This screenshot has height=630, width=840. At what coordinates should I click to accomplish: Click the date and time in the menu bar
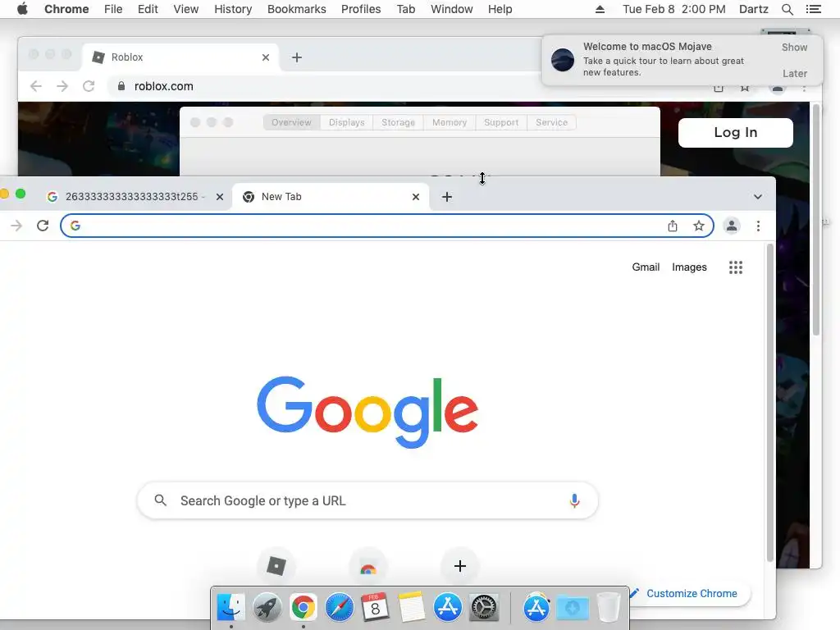tap(674, 9)
